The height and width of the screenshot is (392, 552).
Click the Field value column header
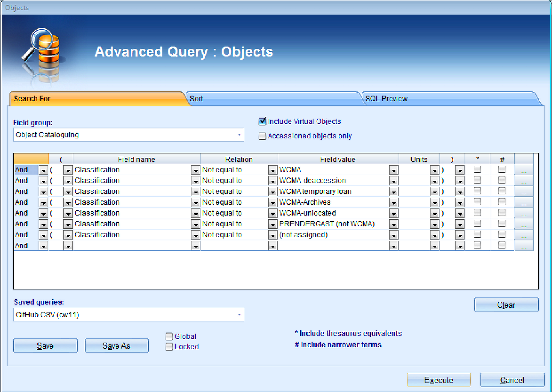pos(338,159)
